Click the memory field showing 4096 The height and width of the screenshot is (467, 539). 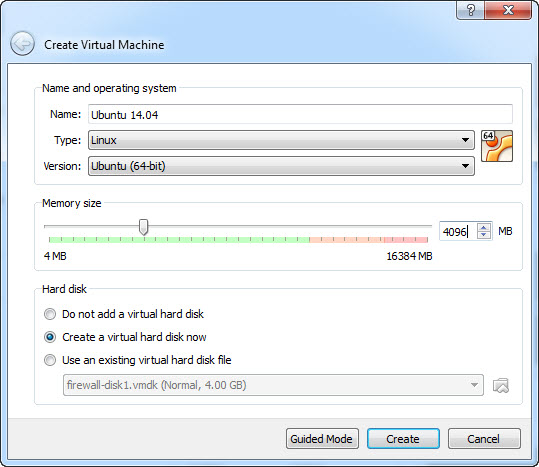point(458,231)
